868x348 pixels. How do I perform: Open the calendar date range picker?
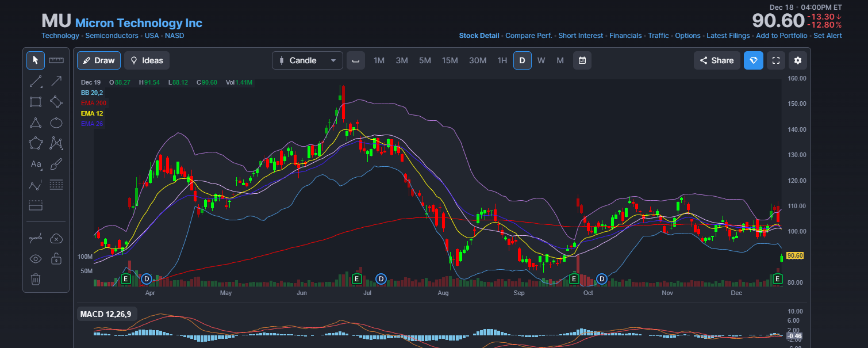582,60
